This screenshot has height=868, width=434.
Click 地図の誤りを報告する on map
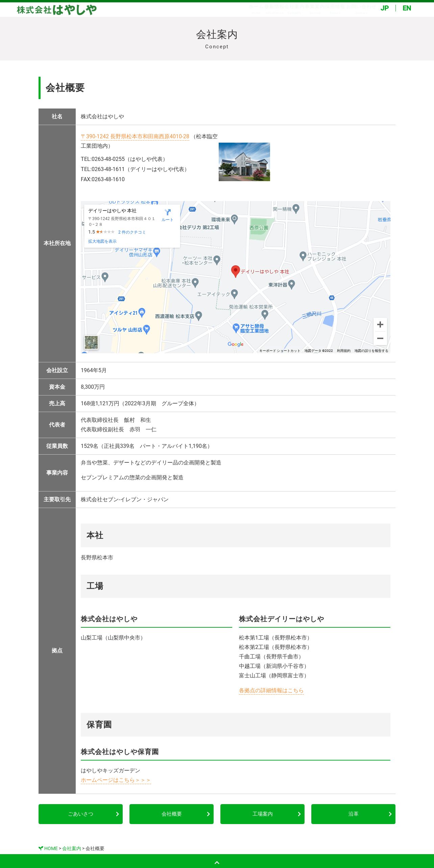[x=371, y=351]
